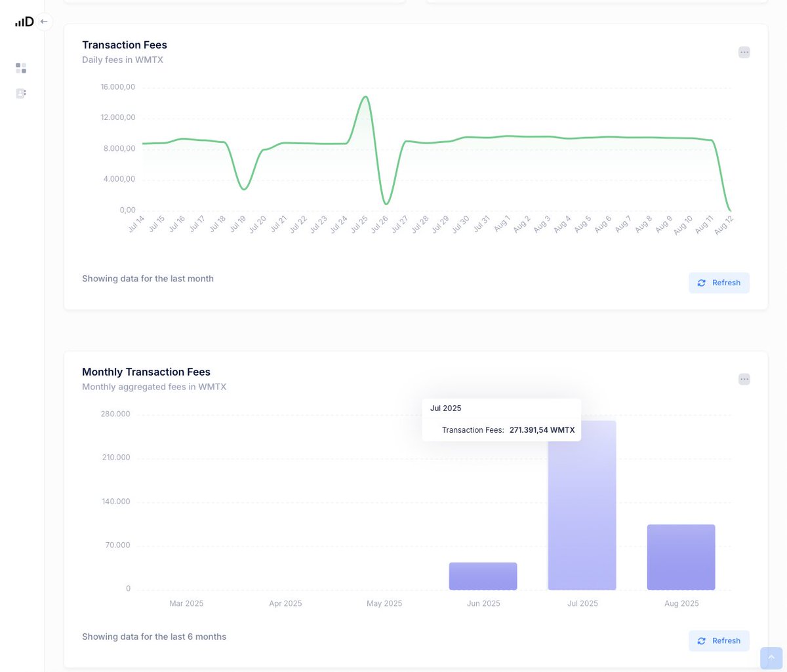Open the dashboard grid icon in the sidebar
787x672 pixels.
(x=21, y=68)
